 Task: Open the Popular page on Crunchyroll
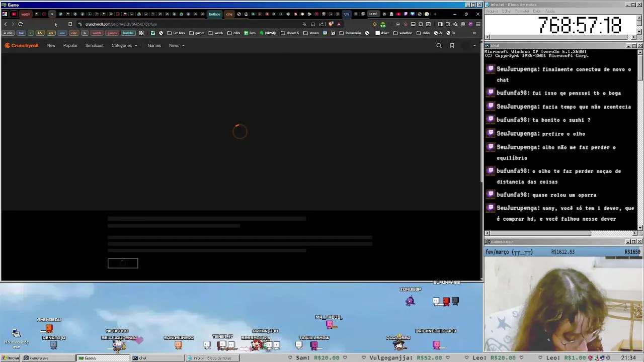[70, 46]
